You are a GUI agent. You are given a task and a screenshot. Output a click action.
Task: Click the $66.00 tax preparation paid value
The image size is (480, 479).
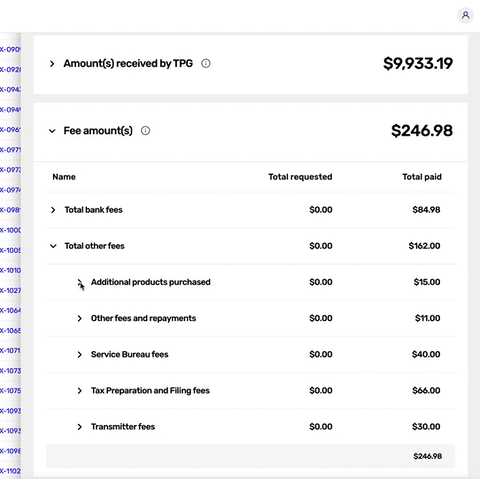tap(426, 390)
